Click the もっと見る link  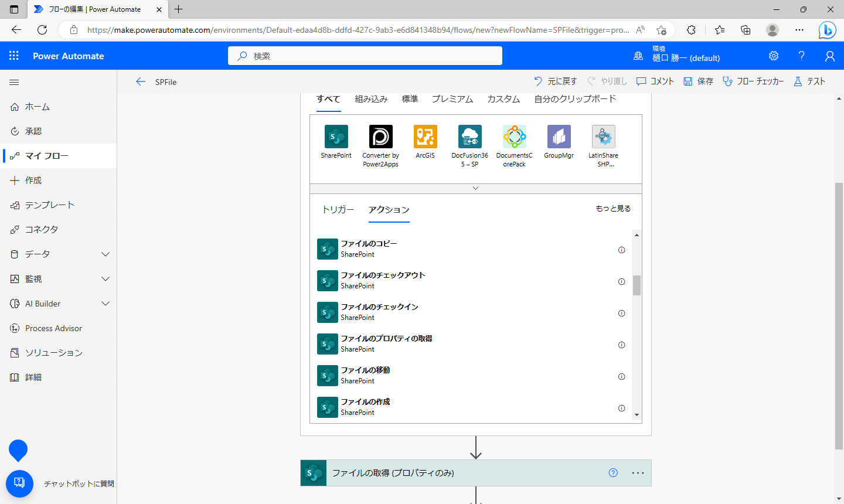[x=613, y=209]
